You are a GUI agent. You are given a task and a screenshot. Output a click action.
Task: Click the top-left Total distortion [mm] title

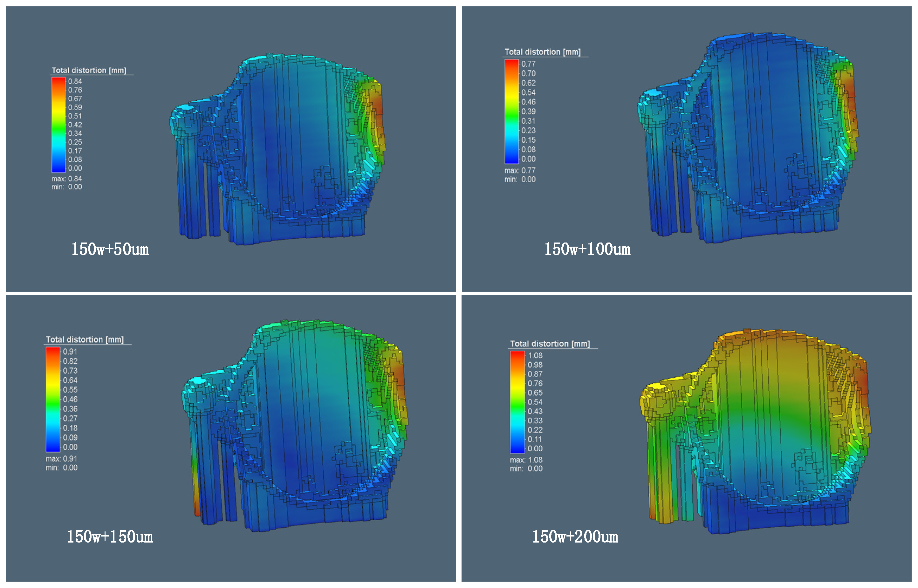(x=89, y=70)
